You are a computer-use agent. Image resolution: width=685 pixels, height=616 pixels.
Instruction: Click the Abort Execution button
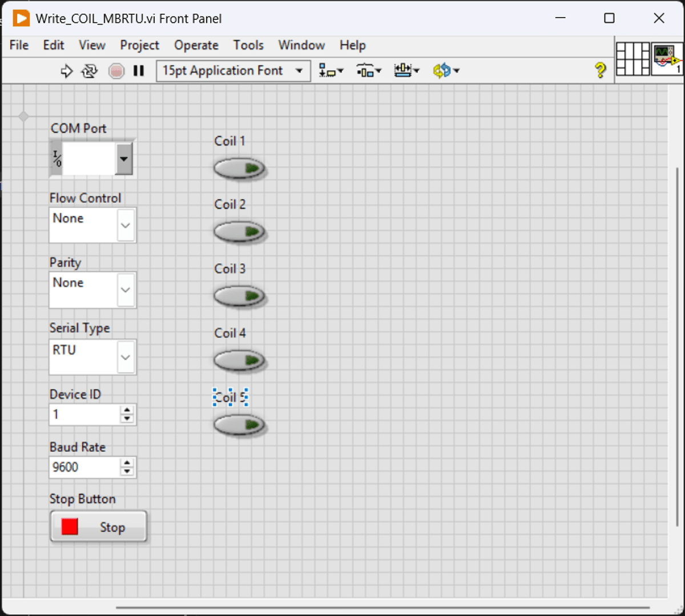[x=116, y=71]
